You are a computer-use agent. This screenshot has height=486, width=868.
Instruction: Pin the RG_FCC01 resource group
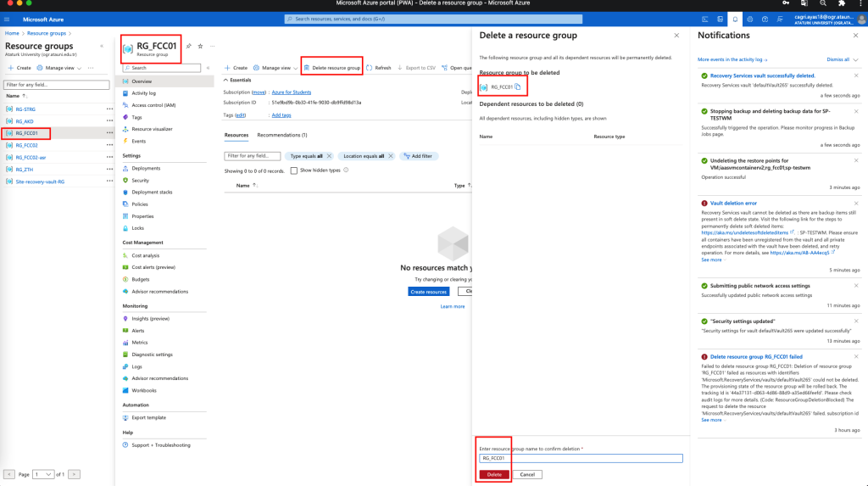point(188,46)
